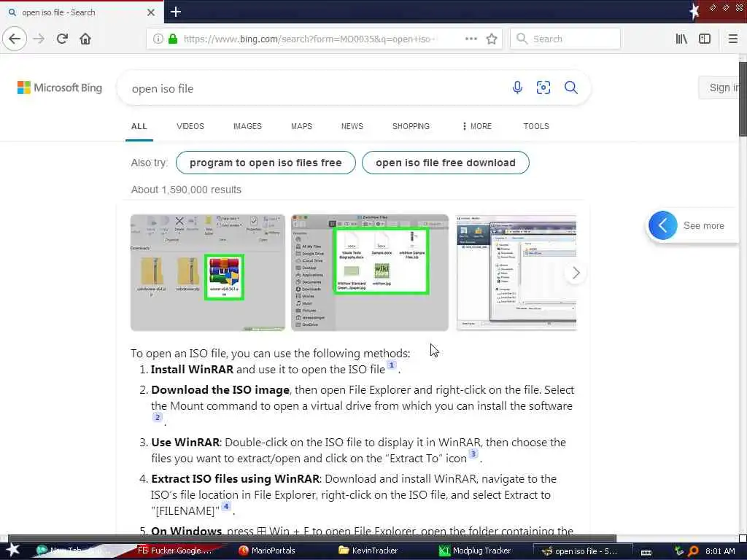This screenshot has height=560, width=747.
Task: Open citation 1 after Install WinRAR
Action: [391, 365]
